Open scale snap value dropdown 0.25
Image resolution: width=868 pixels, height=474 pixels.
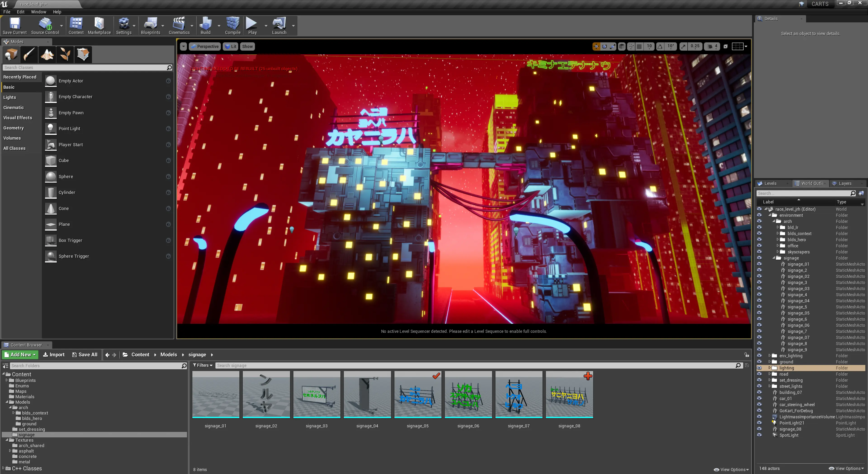tap(695, 47)
